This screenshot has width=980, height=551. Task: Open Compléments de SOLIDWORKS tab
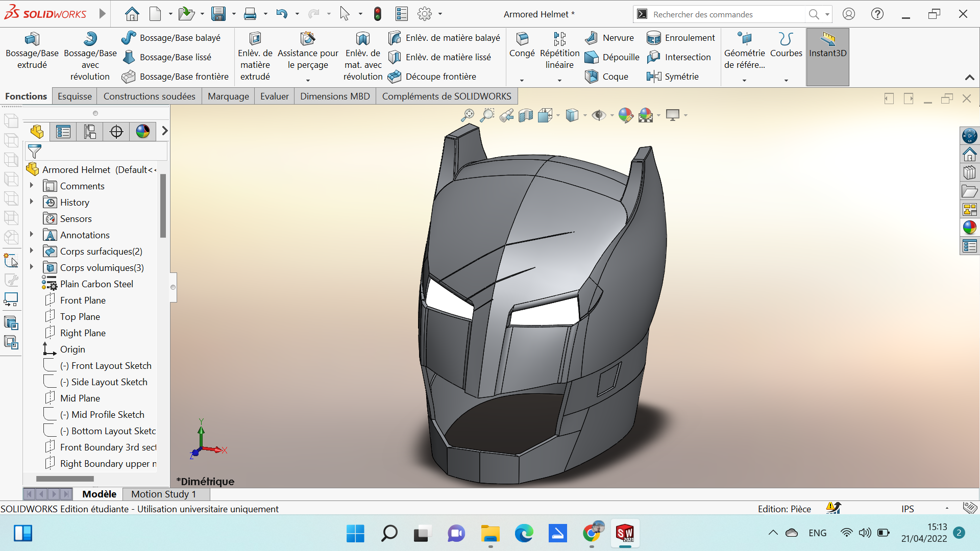click(x=447, y=96)
